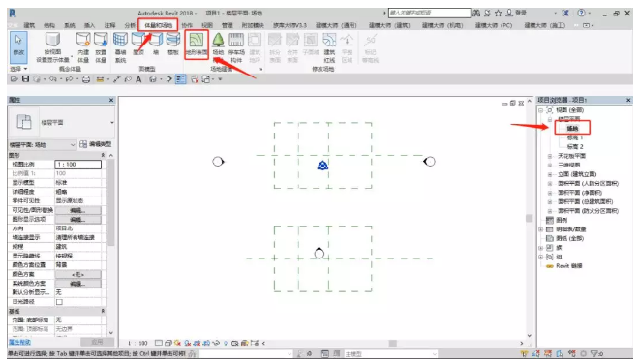Select the Level 1 (标高 1) view
The height and width of the screenshot is (364, 639).
pos(575,137)
